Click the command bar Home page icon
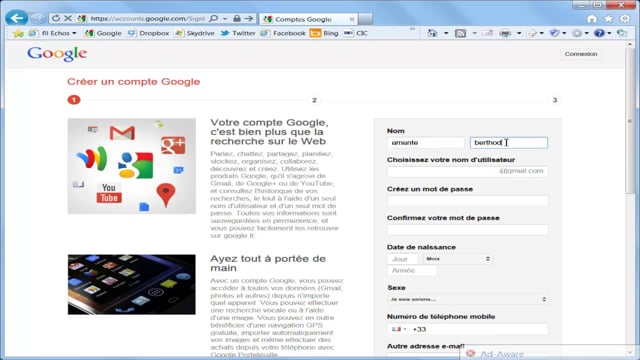 click(432, 33)
